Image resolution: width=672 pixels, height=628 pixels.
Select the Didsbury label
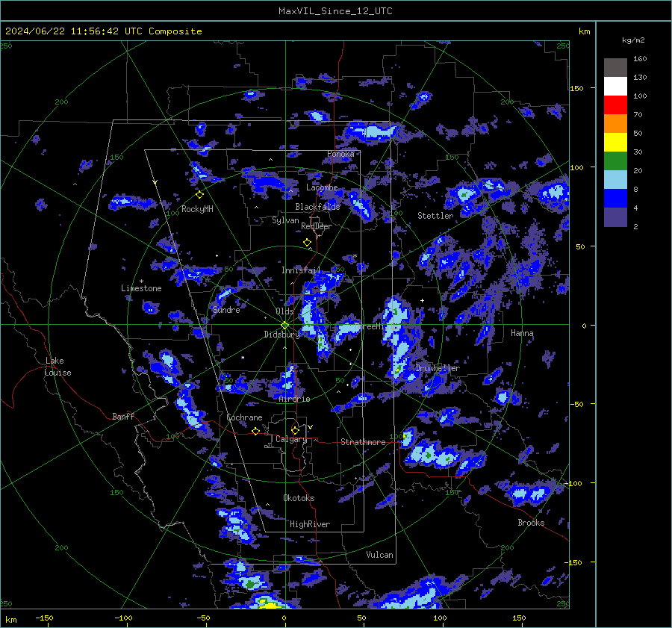point(281,335)
